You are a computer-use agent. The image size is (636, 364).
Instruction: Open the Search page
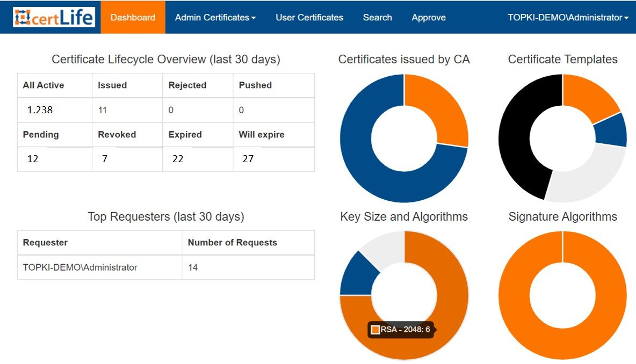click(x=377, y=17)
